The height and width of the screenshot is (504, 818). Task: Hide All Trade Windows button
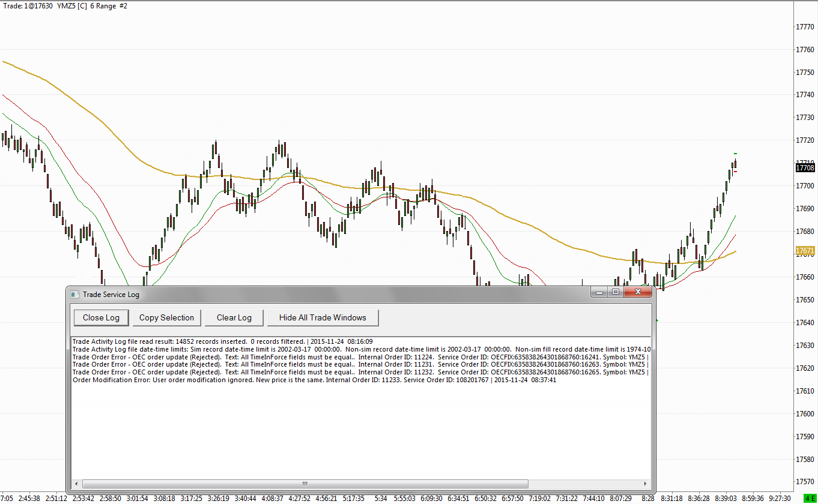[x=323, y=317]
